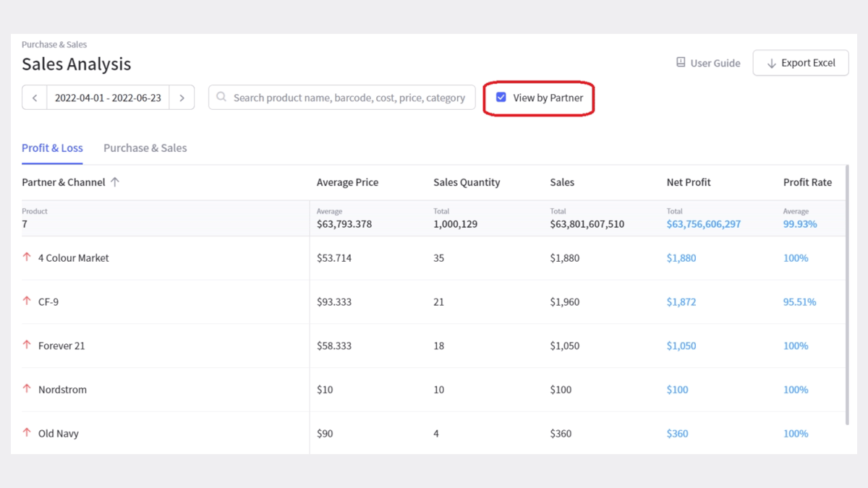Click the Export Excel button

pyautogui.click(x=801, y=63)
